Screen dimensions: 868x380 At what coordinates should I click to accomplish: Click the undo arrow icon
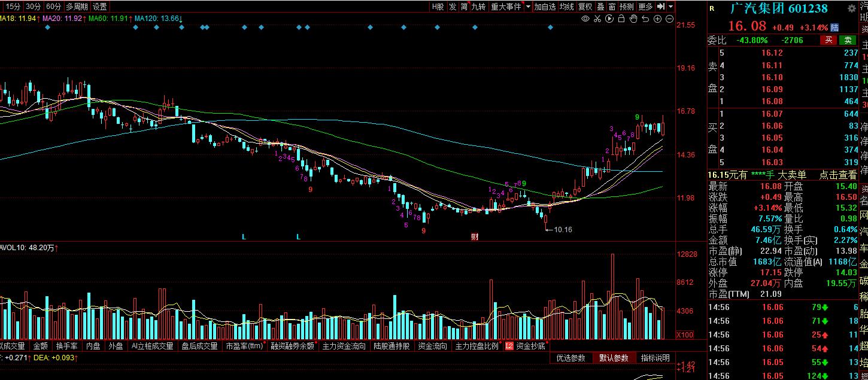[x=645, y=19]
